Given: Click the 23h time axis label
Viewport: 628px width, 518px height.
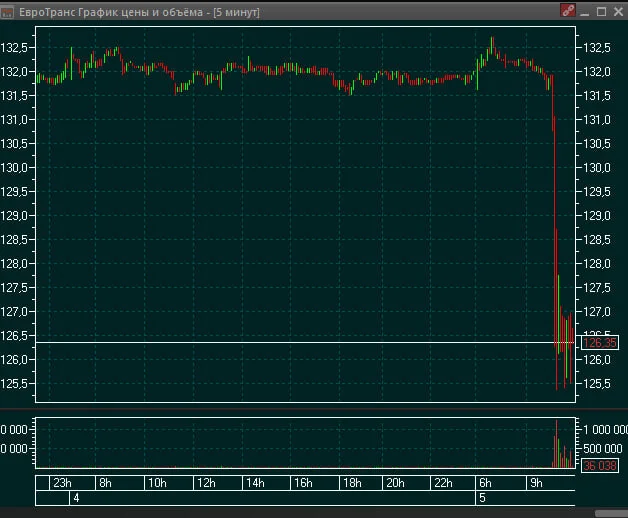Looking at the screenshot, I should pos(62,483).
